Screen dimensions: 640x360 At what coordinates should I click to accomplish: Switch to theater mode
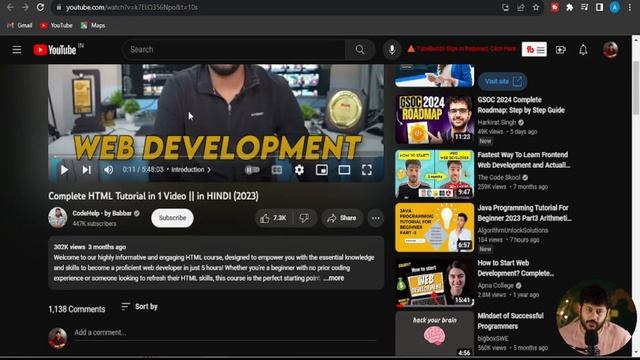344,170
